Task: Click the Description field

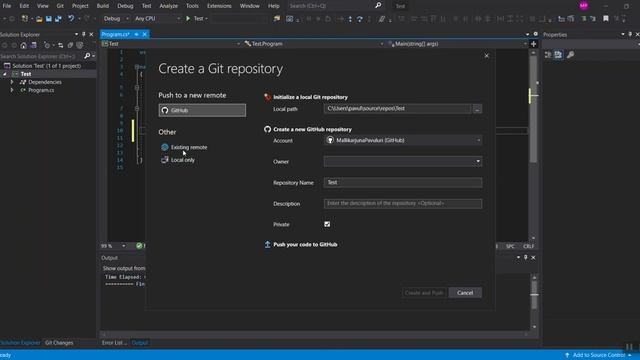Action: click(x=403, y=204)
